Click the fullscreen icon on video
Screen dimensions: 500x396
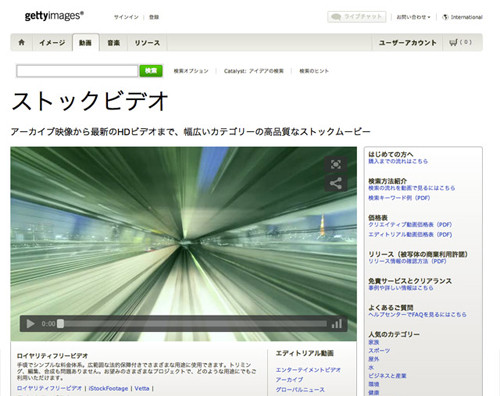pos(336,164)
